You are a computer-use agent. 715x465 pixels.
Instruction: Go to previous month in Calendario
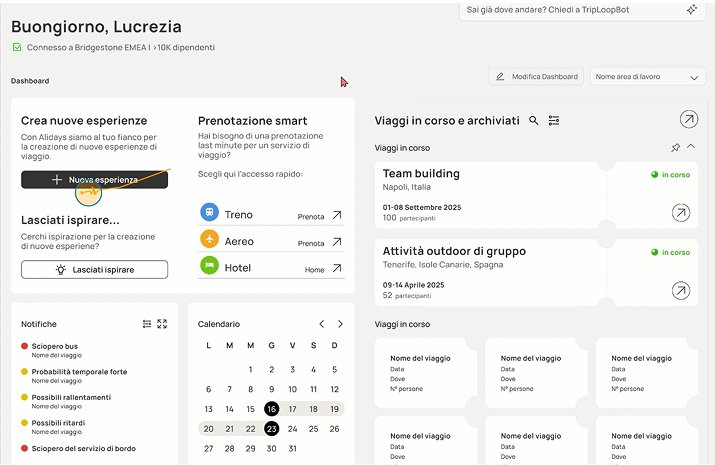coord(321,324)
